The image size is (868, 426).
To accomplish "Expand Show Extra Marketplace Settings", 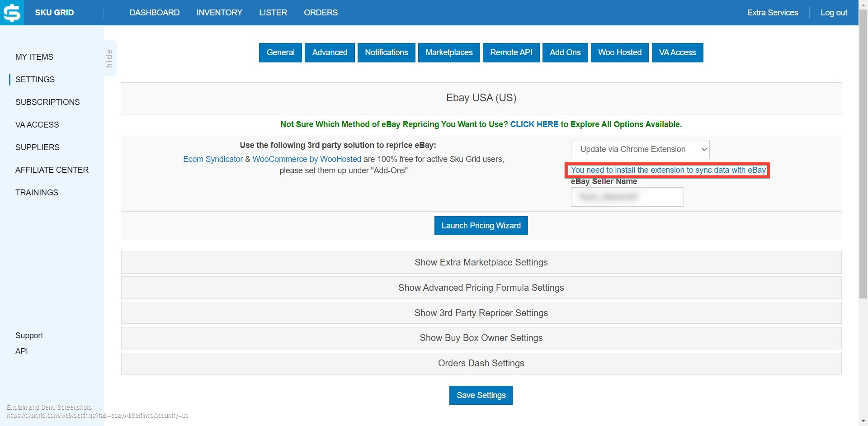I will [x=481, y=262].
